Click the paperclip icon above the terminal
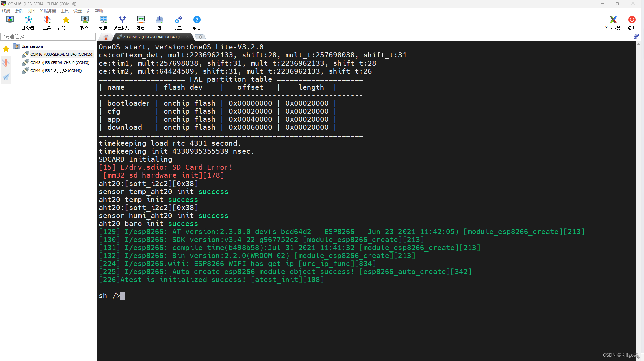The image size is (644, 361). (636, 36)
